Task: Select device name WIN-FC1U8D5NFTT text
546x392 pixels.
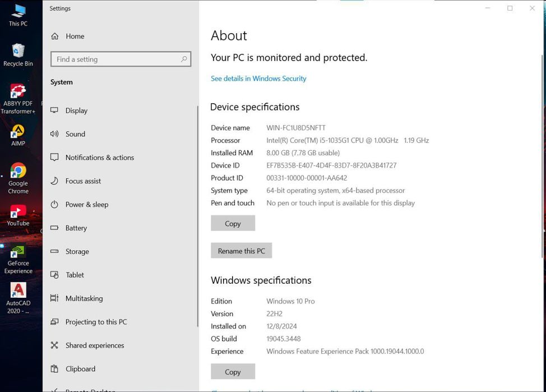Action: tap(296, 128)
